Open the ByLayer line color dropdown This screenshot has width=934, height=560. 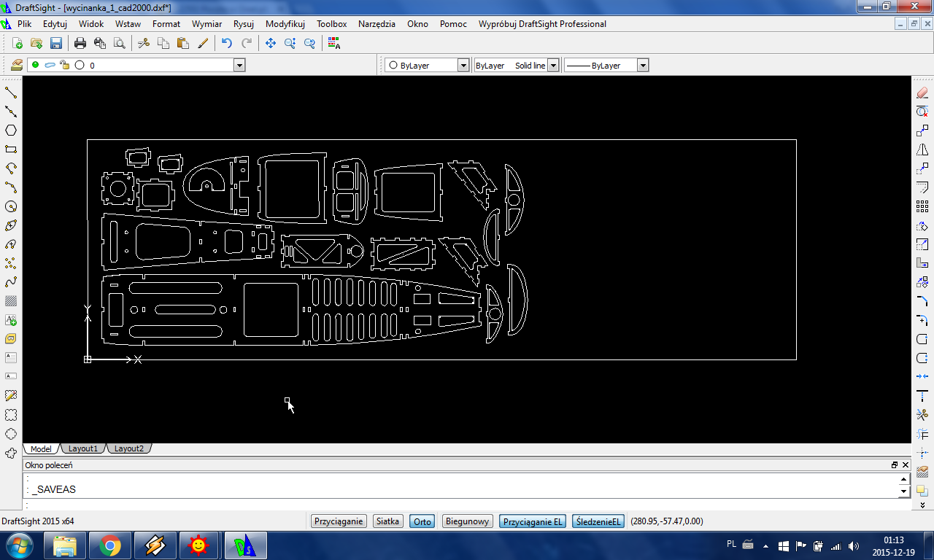point(463,66)
